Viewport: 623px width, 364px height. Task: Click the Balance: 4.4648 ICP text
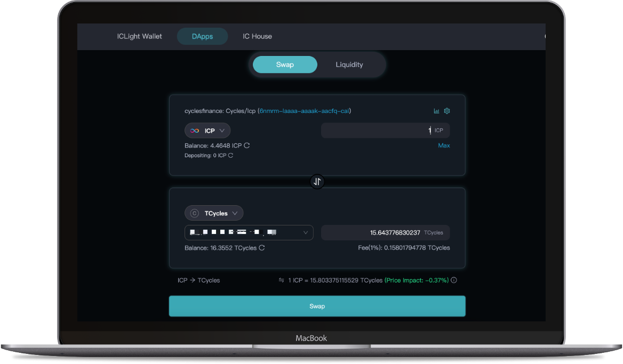[x=213, y=145]
